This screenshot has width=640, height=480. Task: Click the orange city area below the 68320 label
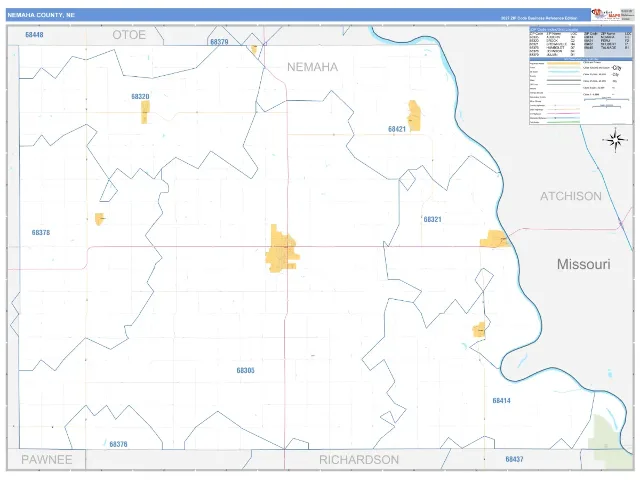click(145, 112)
